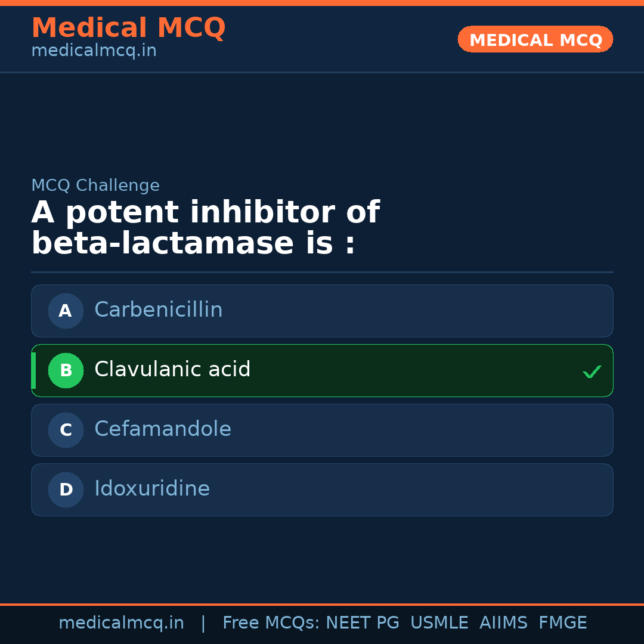Click the orange MEDICAL MCQ badge

click(535, 40)
